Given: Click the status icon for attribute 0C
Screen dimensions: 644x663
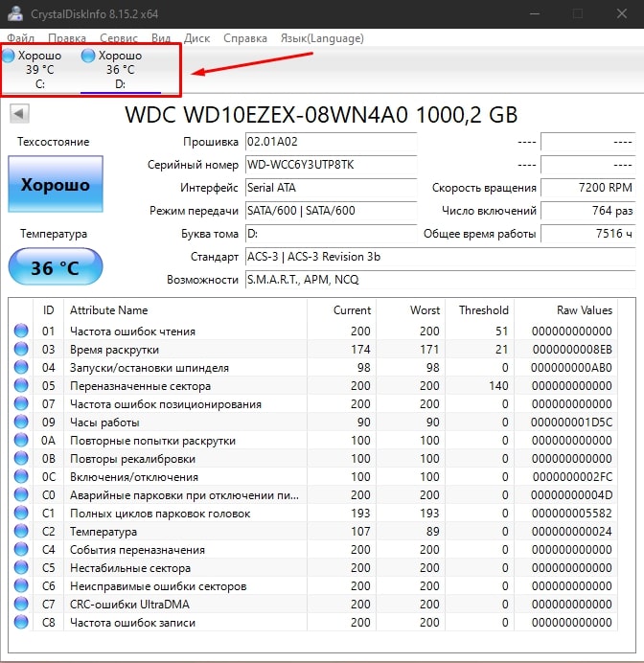Looking at the screenshot, I should click(21, 476).
